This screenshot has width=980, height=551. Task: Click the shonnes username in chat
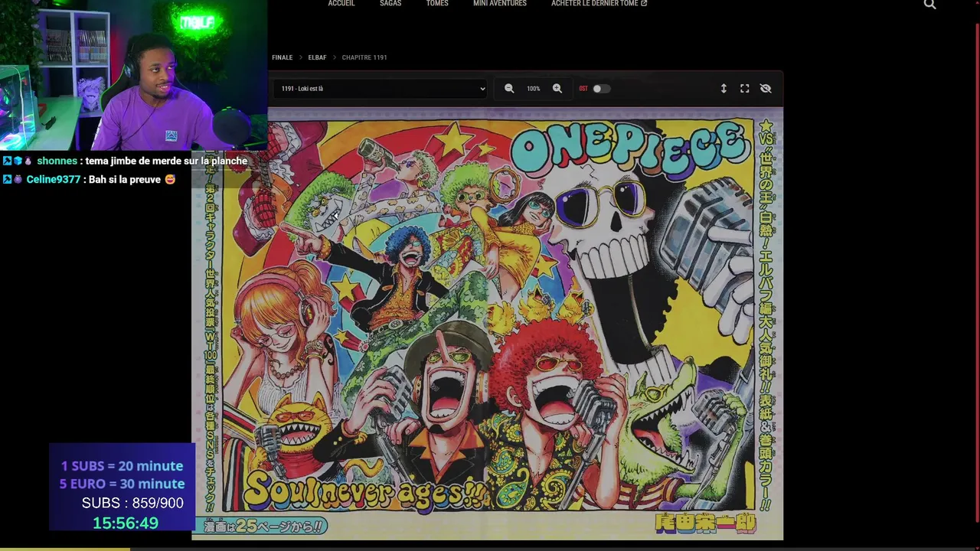57,161
